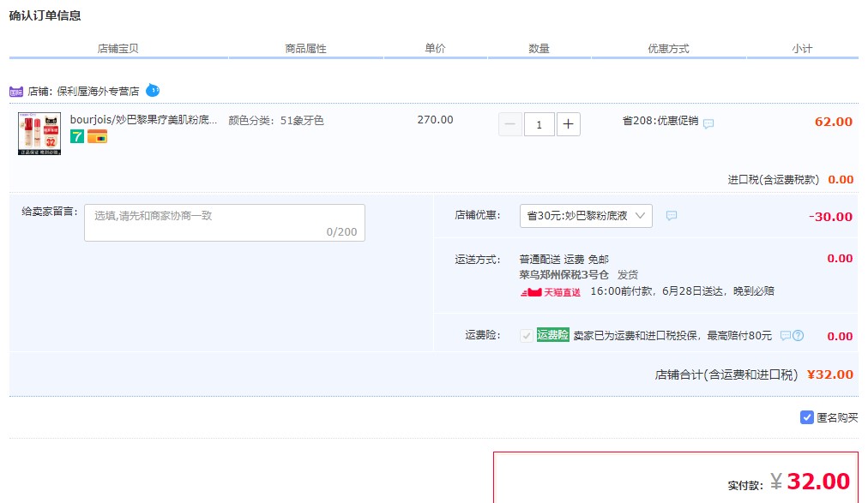Open comment bubble next to 省208:优惠促销
Viewport: 868px width, 503px height.
(x=708, y=123)
